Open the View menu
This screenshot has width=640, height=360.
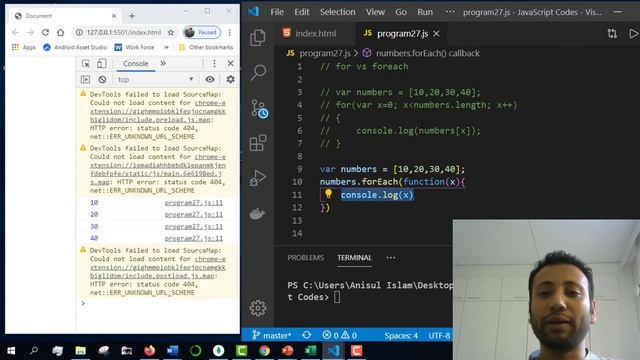(375, 12)
